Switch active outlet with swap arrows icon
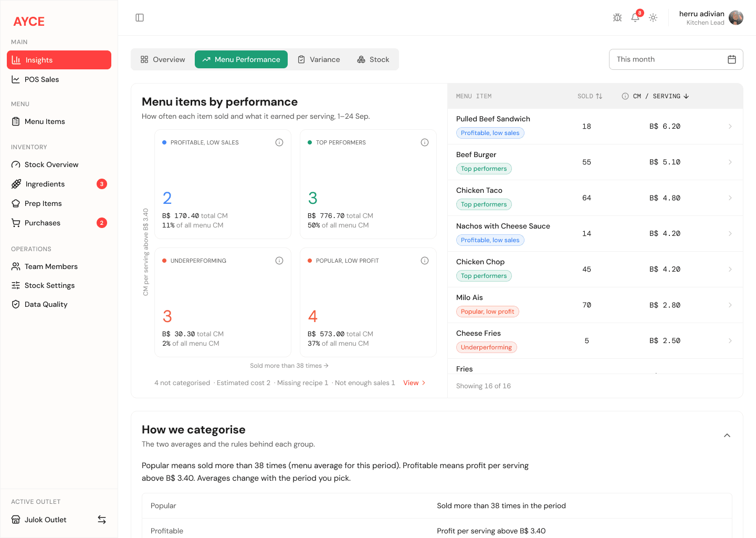This screenshot has height=538, width=756. [102, 520]
